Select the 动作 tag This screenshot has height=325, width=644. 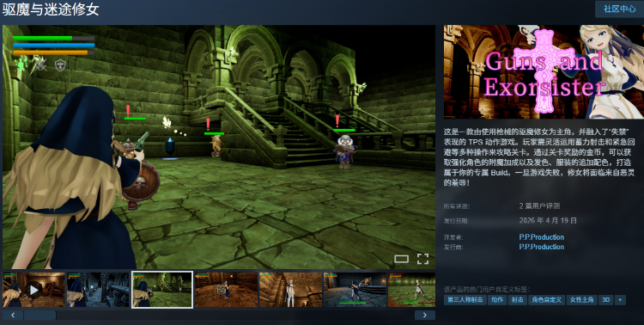[x=497, y=300]
